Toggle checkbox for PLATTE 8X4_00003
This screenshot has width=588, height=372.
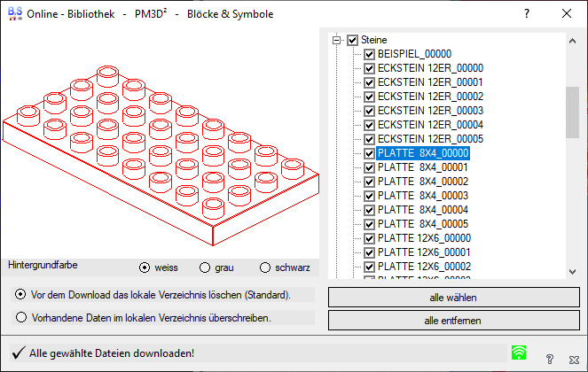(x=369, y=196)
